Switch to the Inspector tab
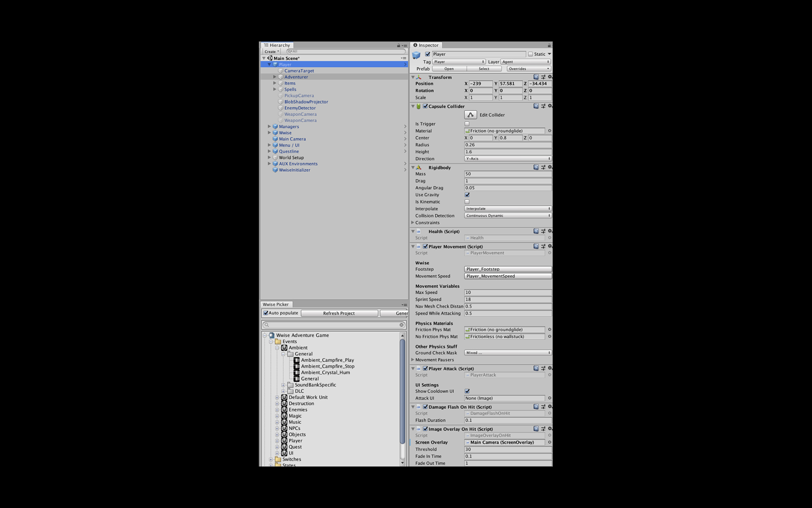 [426, 45]
